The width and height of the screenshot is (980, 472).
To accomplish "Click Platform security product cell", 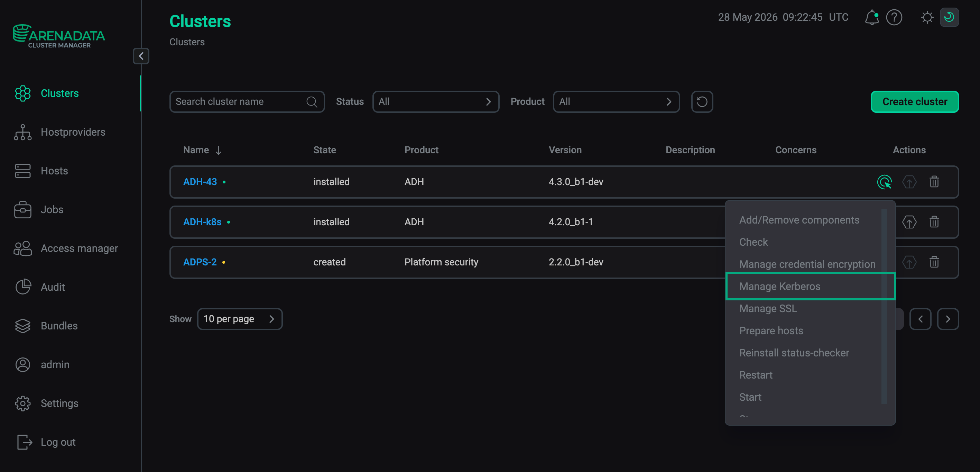I will click(441, 262).
